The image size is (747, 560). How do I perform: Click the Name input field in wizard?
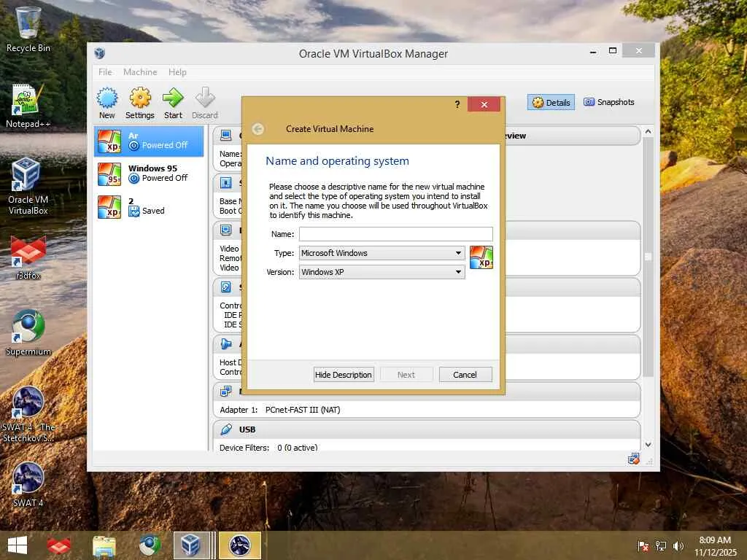(x=396, y=234)
